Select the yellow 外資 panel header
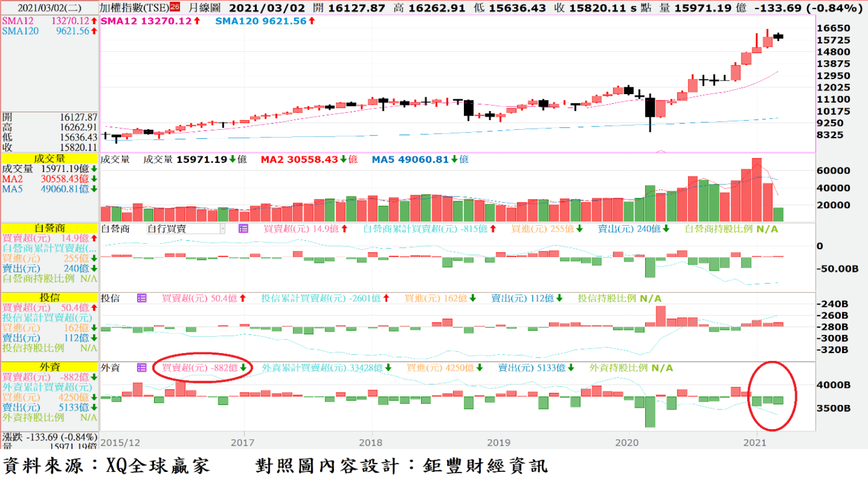 [x=50, y=367]
